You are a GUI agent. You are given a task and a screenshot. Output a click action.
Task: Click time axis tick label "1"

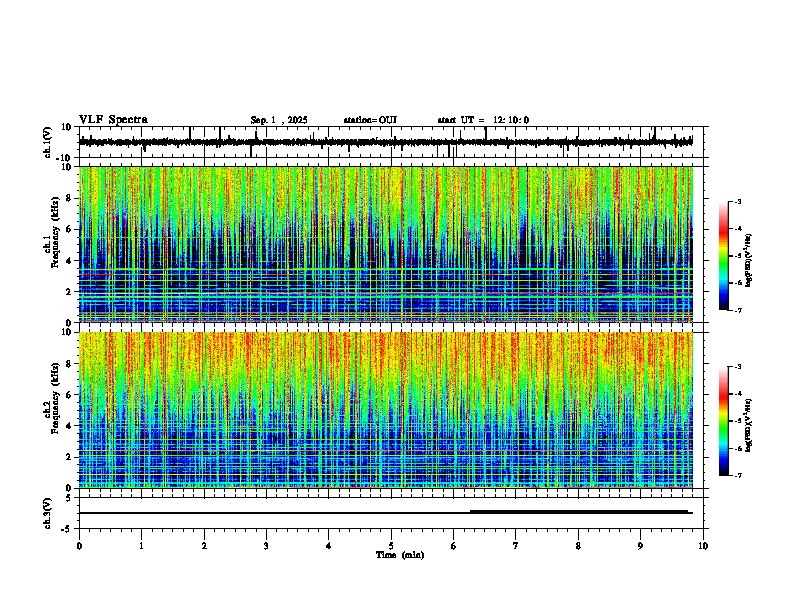click(x=141, y=546)
